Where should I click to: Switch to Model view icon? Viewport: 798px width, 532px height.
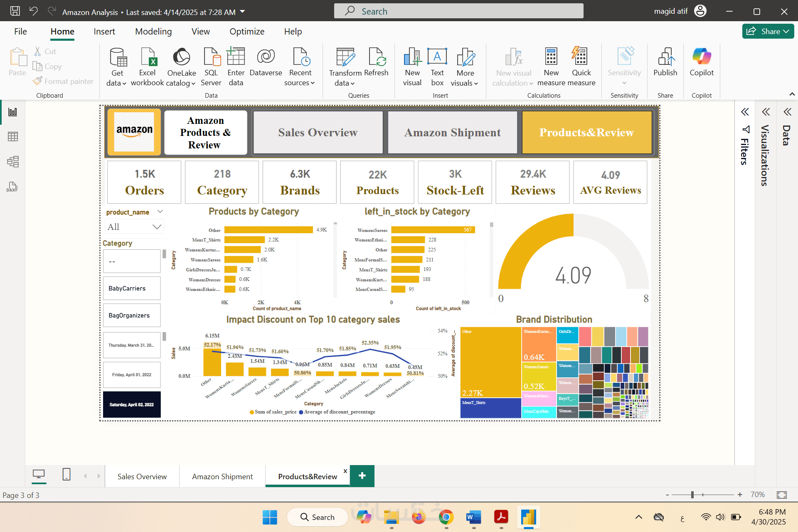pyautogui.click(x=13, y=162)
